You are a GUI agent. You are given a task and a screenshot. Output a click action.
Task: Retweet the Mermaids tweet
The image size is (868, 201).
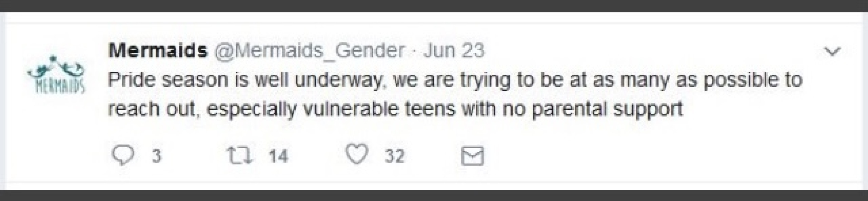point(240,156)
